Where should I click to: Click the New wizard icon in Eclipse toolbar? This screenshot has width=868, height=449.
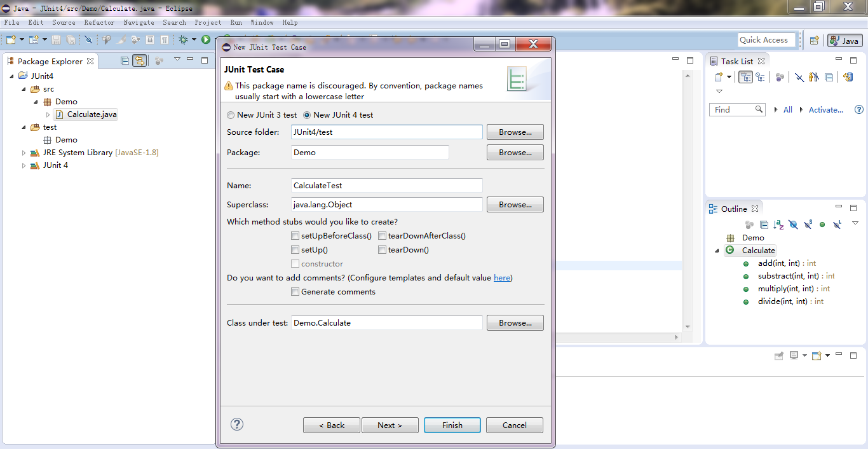click(11, 39)
